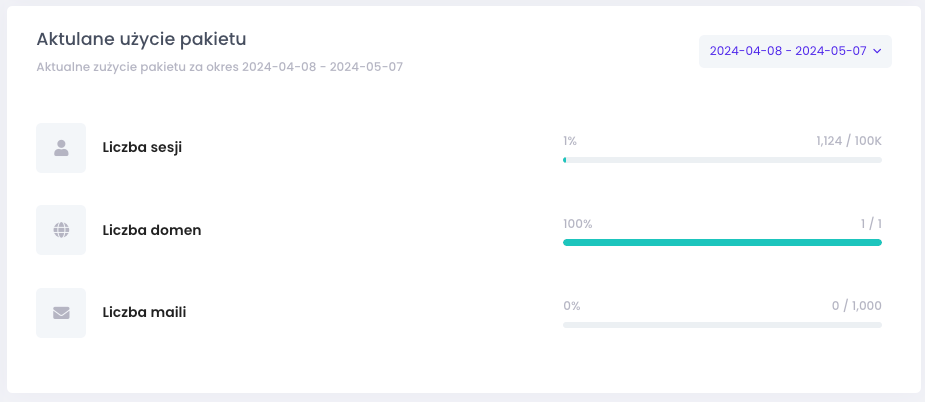Click the 0% mails usage percentage
The height and width of the screenshot is (402, 925).
point(572,306)
